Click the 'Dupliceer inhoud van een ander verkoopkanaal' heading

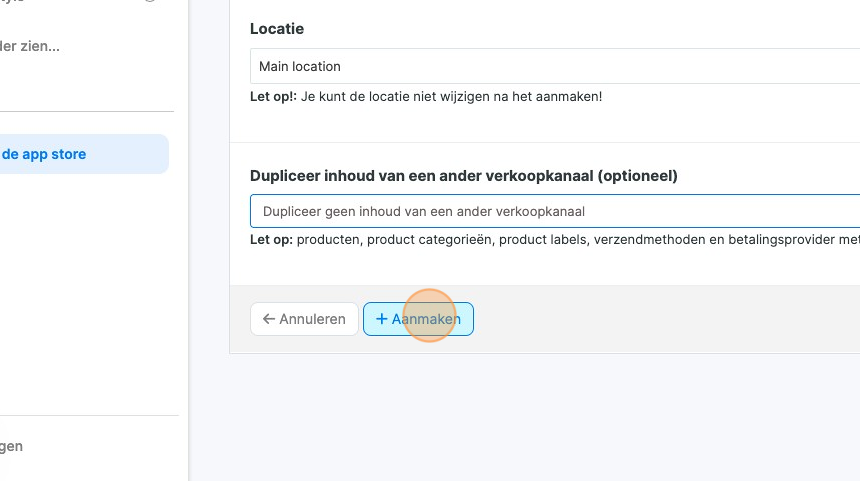click(463, 176)
